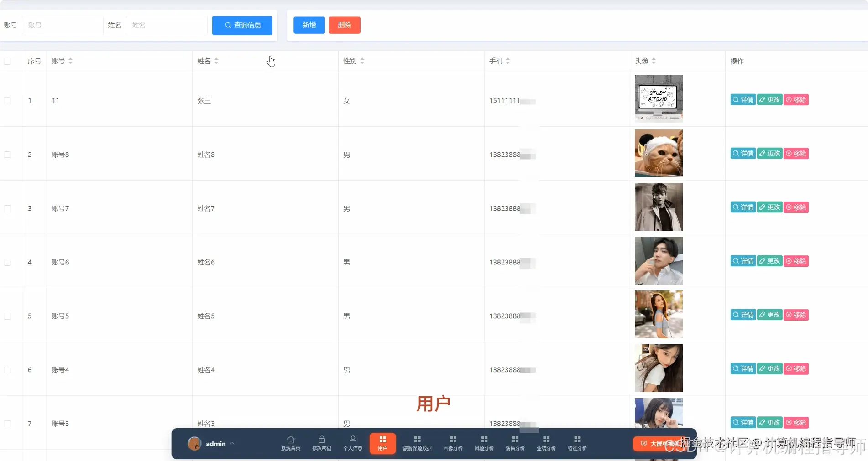The width and height of the screenshot is (868, 461).
Task: Check the row checkbox for 账号5
Action: click(x=7, y=316)
